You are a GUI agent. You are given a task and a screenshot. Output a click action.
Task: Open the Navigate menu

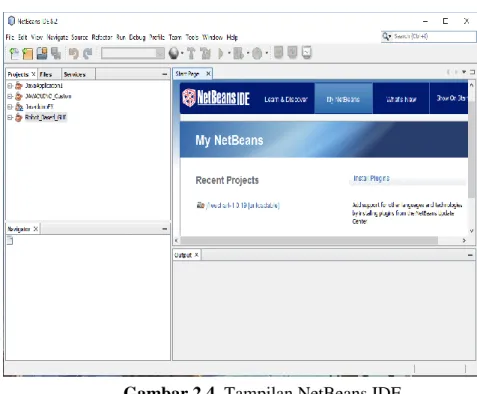point(57,37)
